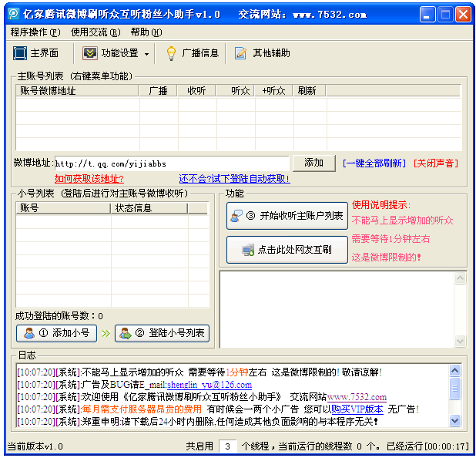Click the 广播 column header
The width and height of the screenshot is (476, 458).
coord(158,90)
